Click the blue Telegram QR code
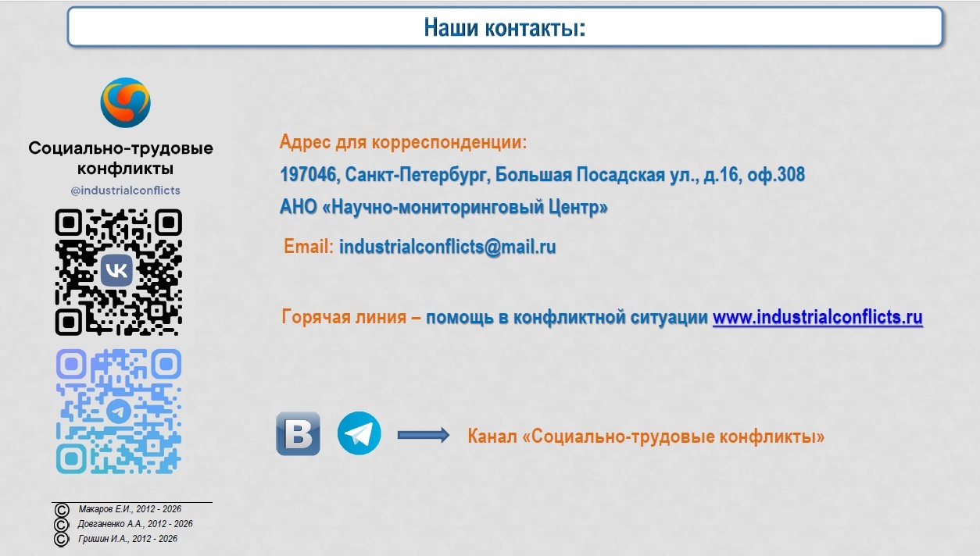Image resolution: width=980 pixels, height=556 pixels. 119,412
